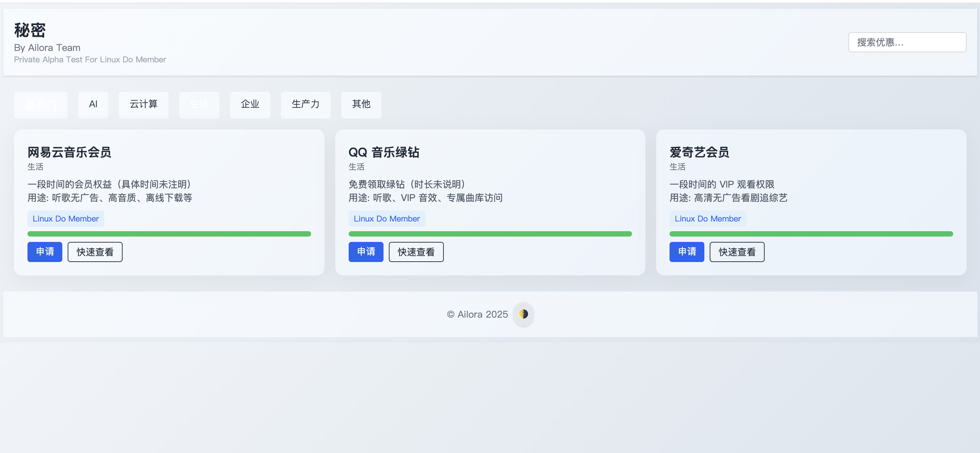Click 申请 on the 爱奇艺会员 card
The image size is (980, 453).
coord(687,252)
